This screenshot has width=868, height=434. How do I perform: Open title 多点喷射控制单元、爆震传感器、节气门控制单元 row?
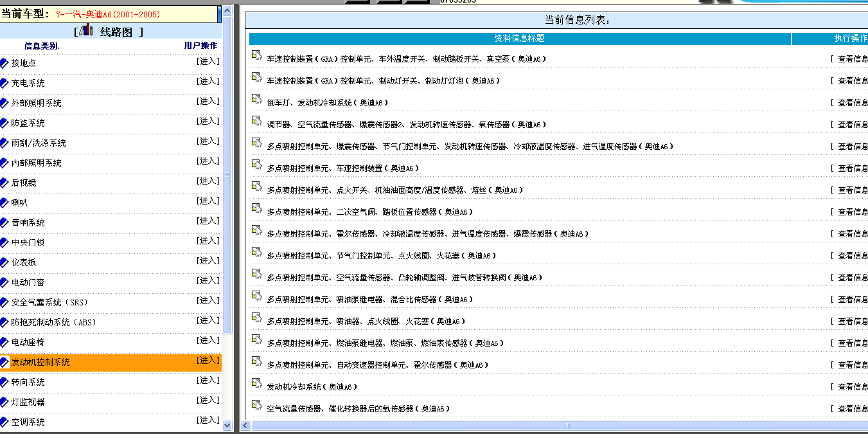(x=470, y=147)
